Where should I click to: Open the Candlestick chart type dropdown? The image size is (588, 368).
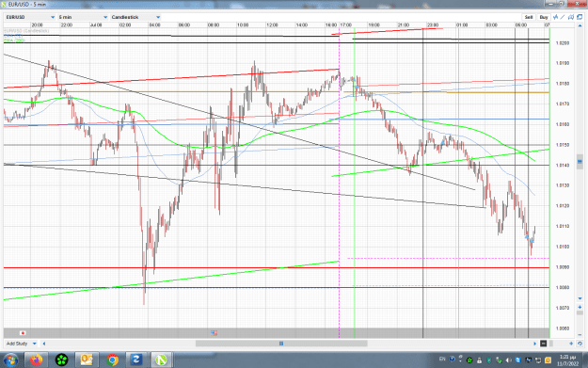click(135, 17)
